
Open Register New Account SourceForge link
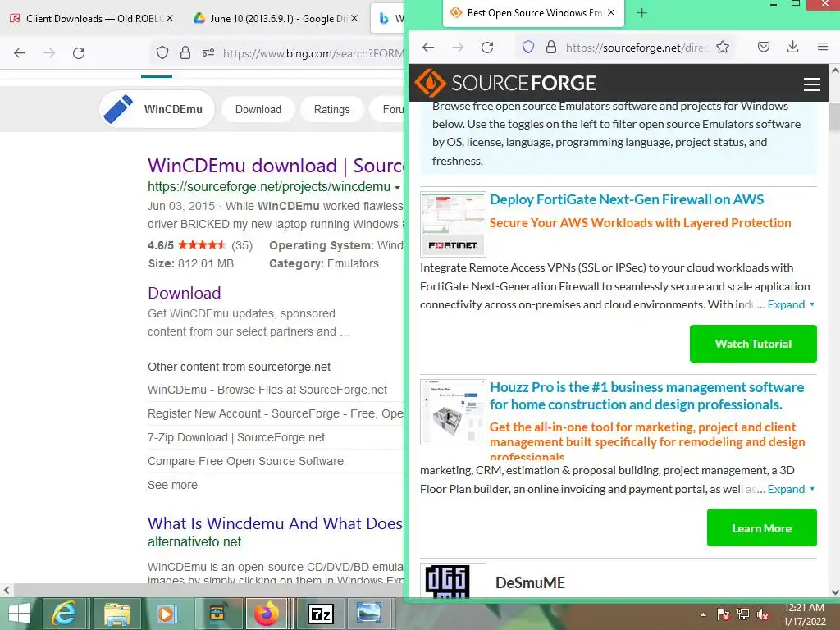276,413
